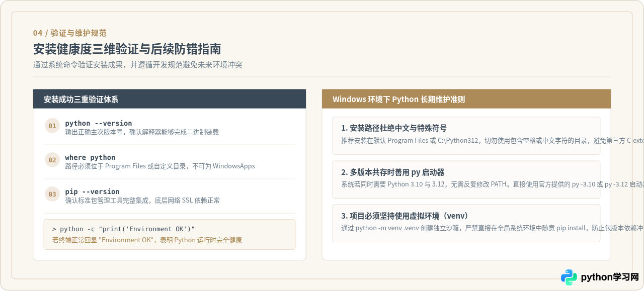The width and height of the screenshot is (644, 291).
Task: Click the 03 step badge
Action: [x=52, y=194]
